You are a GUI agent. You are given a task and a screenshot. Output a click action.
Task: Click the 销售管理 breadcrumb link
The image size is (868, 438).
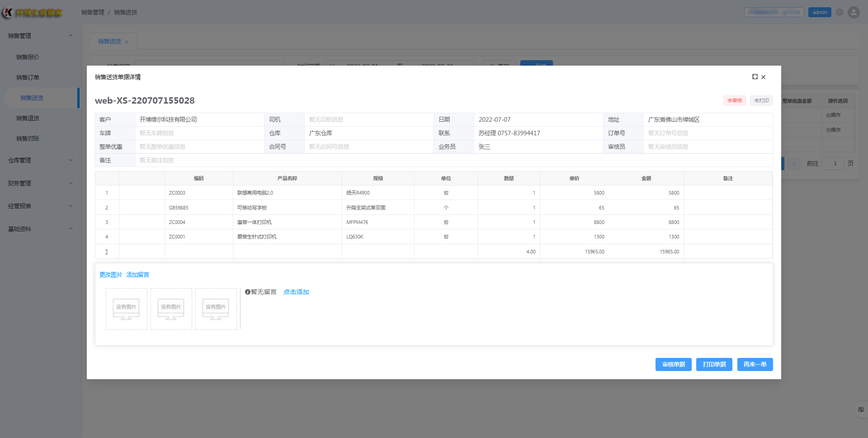coord(93,12)
